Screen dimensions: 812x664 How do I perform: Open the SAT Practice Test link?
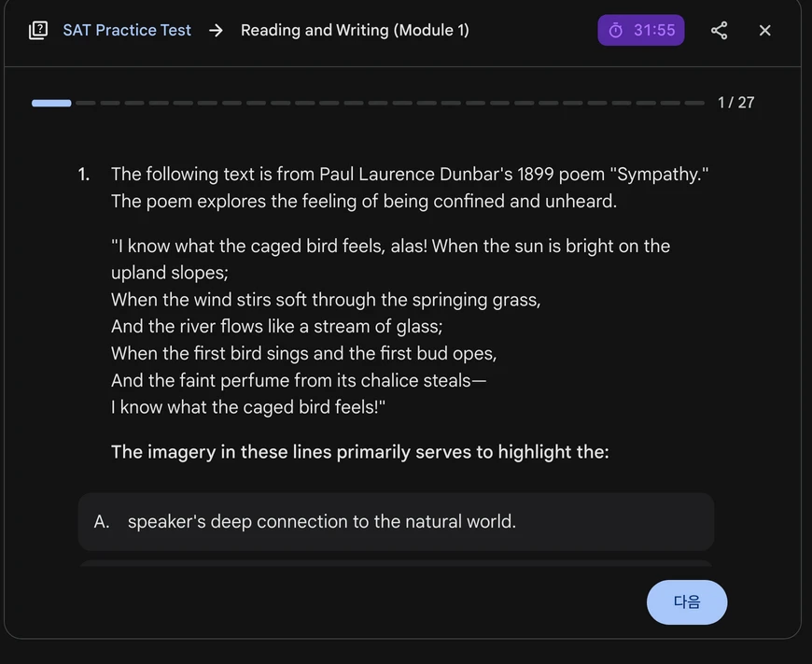(x=127, y=30)
